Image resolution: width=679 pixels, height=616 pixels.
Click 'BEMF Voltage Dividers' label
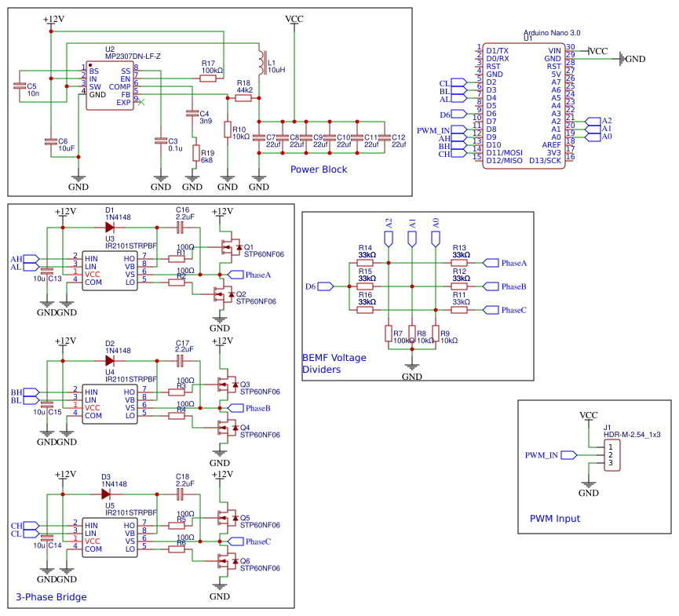(x=334, y=363)
